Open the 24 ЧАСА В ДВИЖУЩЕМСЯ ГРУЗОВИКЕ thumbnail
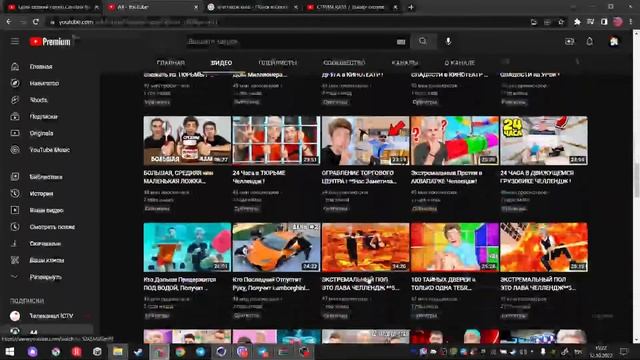Image resolution: width=640 pixels, height=360 pixels. [x=544, y=140]
